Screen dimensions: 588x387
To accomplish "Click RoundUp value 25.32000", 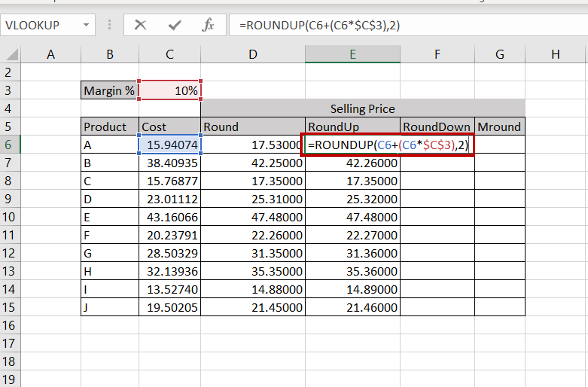I will click(x=352, y=199).
